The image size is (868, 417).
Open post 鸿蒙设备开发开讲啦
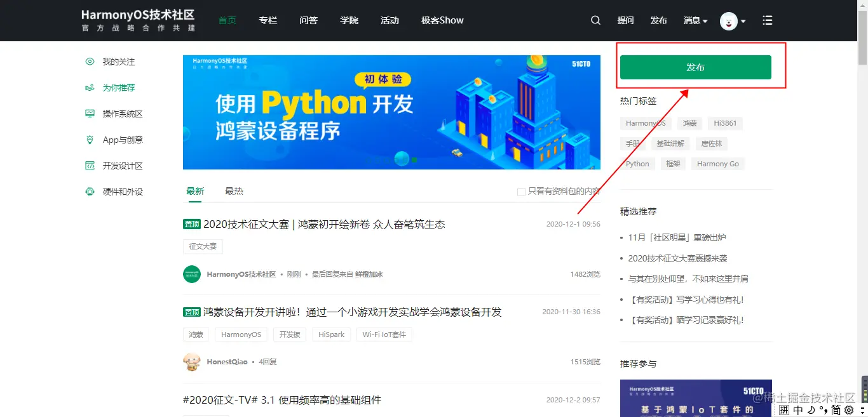[353, 312]
